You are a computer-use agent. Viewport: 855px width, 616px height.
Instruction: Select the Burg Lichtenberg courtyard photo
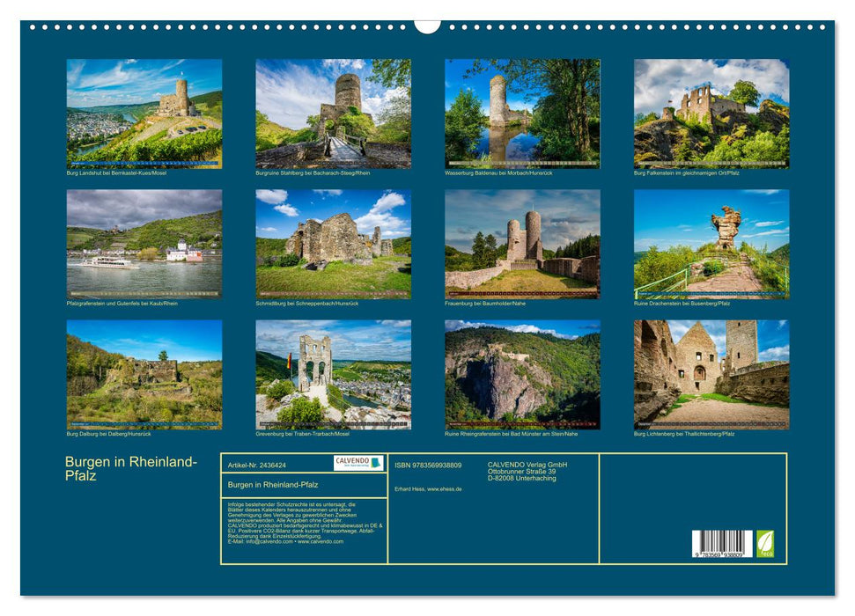point(711,375)
